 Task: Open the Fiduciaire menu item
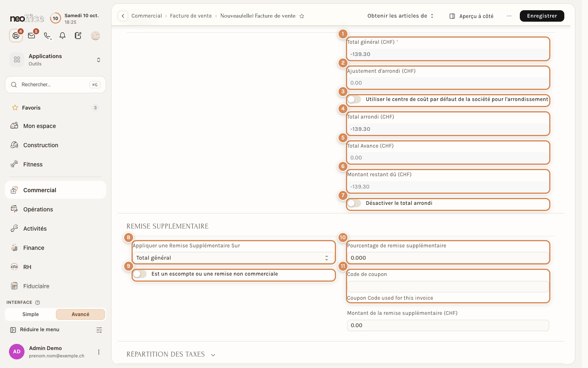pyautogui.click(x=56, y=286)
